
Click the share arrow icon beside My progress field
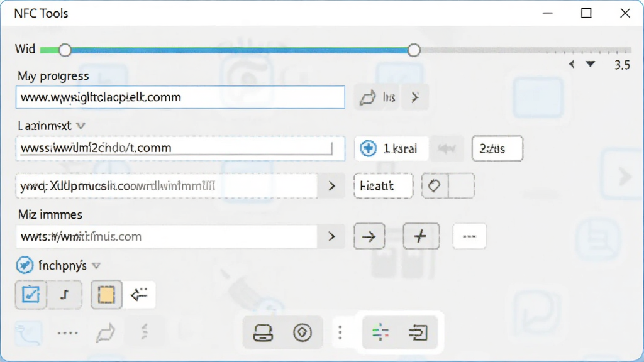pyautogui.click(x=367, y=97)
